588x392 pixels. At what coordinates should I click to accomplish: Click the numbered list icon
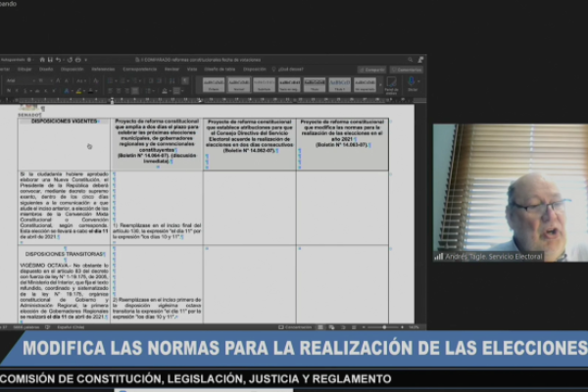coord(123,80)
